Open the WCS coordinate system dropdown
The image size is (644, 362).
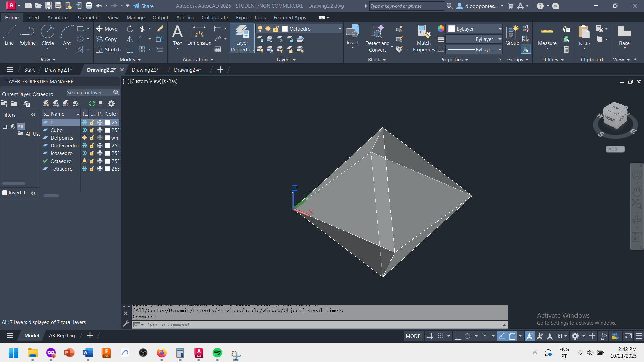click(615, 149)
